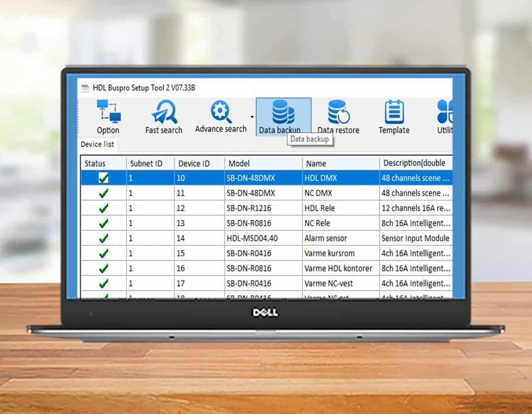Click the status checkmark for NC Rele
Screen dimensions: 532x414
point(103,223)
